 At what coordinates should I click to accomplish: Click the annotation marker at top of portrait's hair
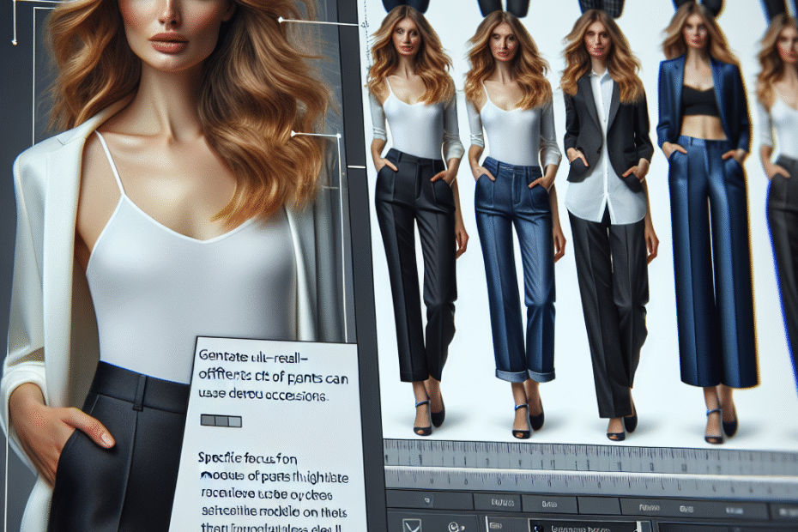pyautogui.click(x=281, y=20)
